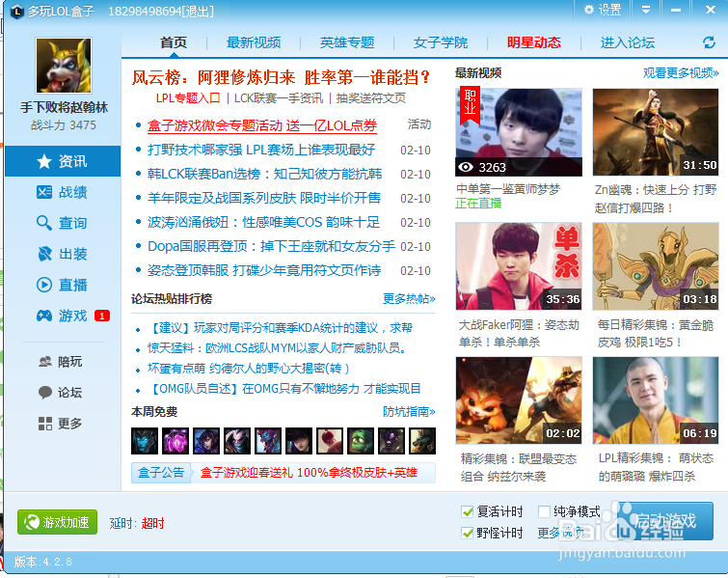728x578 pixels.
Task: Click the [退出] logout link in the title bar
Action: tap(198, 12)
